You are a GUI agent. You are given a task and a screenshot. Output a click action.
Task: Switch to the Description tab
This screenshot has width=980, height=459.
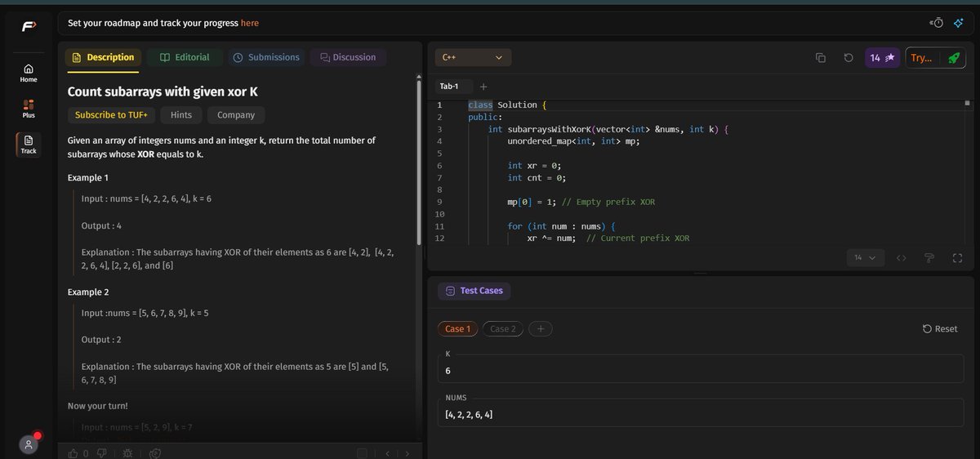pos(104,57)
